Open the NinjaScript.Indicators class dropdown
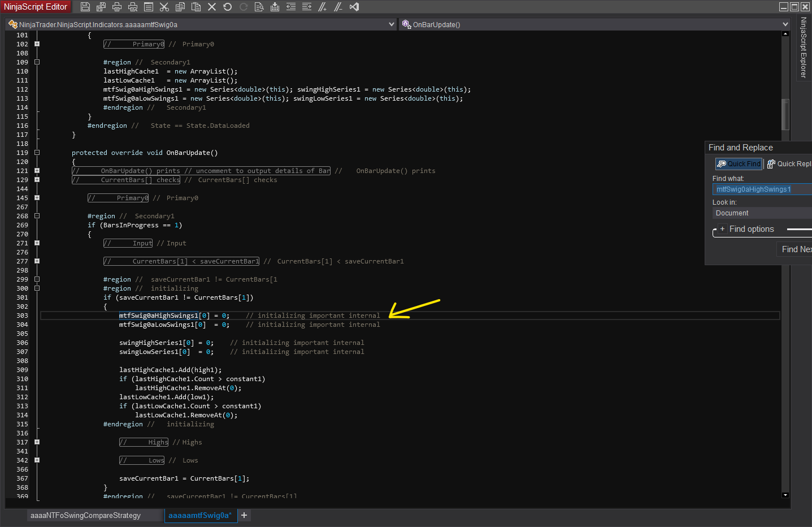The height and width of the screenshot is (527, 812). click(x=392, y=24)
